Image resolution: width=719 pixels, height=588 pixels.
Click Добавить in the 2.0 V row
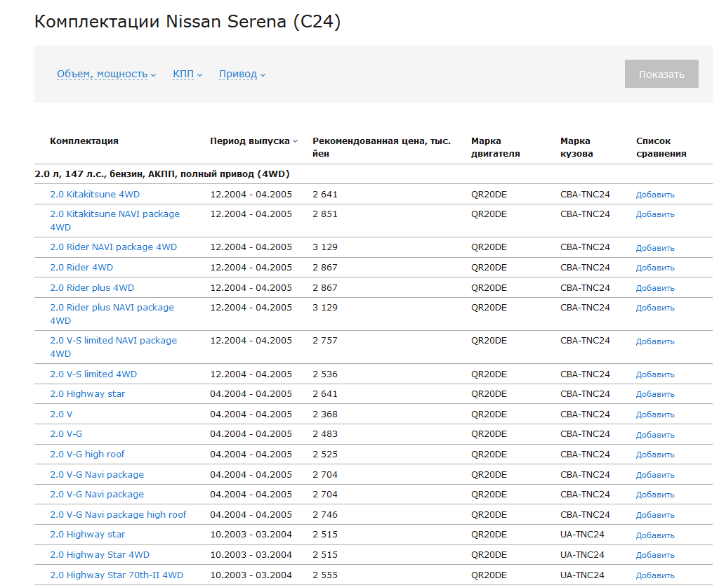655,414
